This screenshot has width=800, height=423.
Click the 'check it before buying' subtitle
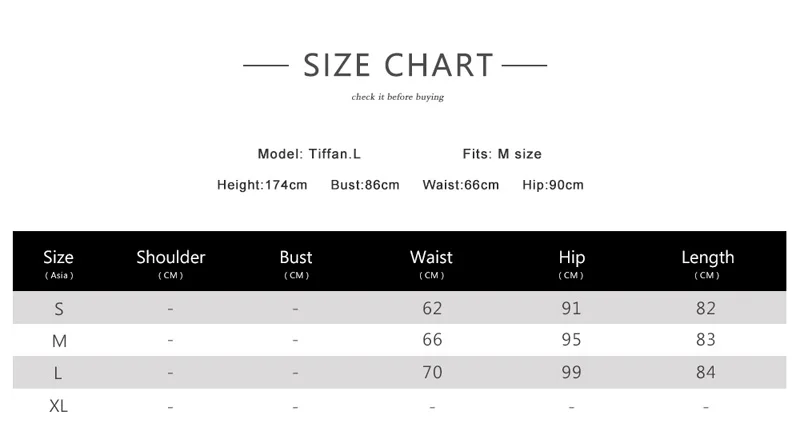397,97
